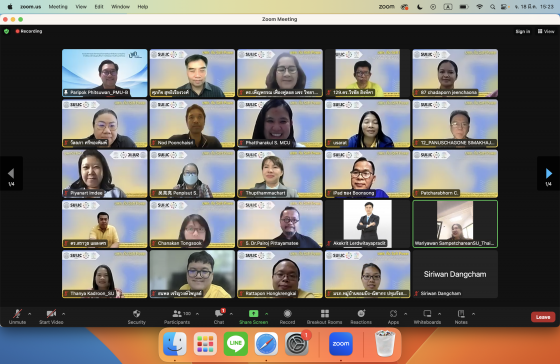This screenshot has width=560, height=364.
Task: Expand share options arrow beside Share Screen
Action: [x=266, y=314]
